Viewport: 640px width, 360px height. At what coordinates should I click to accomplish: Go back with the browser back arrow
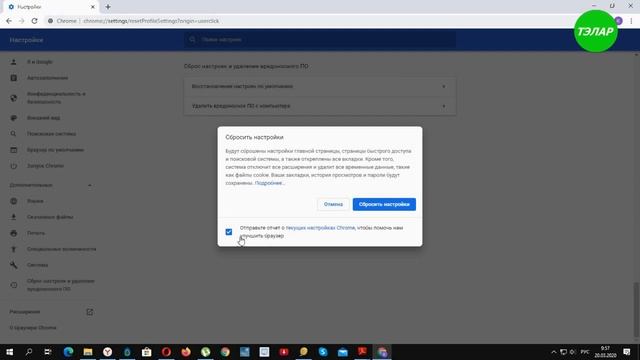[x=9, y=21]
